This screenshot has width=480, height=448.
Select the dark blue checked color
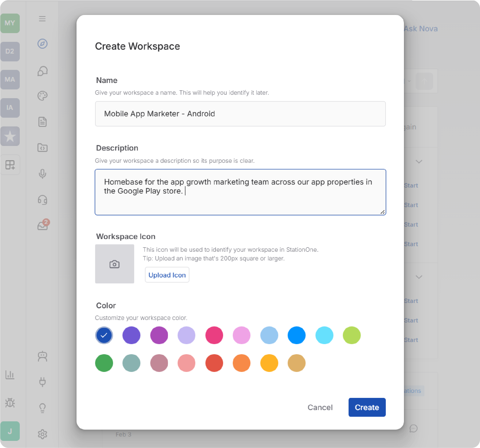104,335
